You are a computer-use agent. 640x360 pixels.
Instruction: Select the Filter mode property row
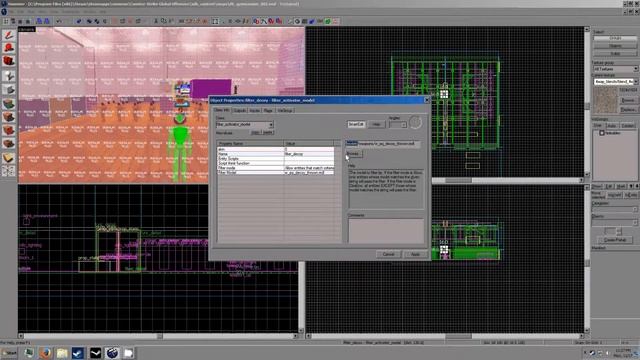tap(276, 168)
